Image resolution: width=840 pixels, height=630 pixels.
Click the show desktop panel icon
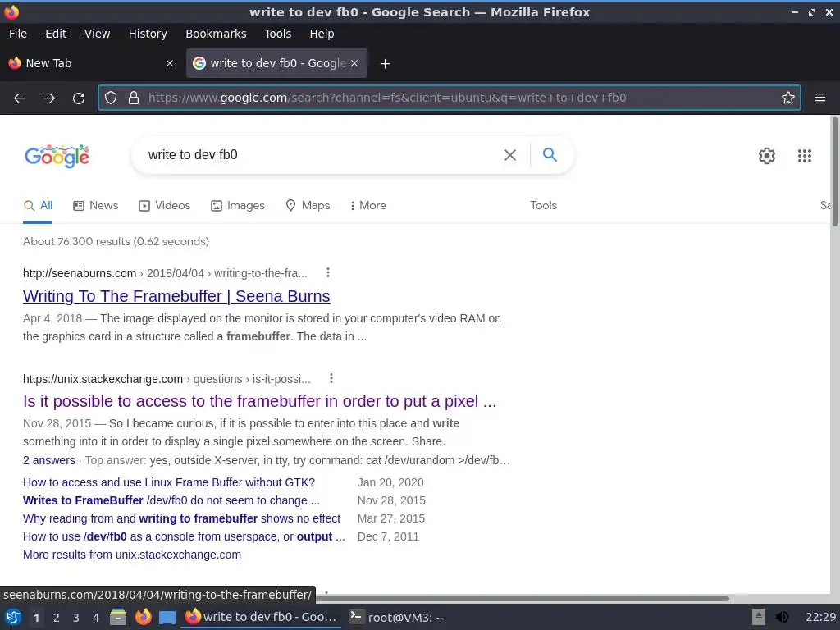coord(167,618)
